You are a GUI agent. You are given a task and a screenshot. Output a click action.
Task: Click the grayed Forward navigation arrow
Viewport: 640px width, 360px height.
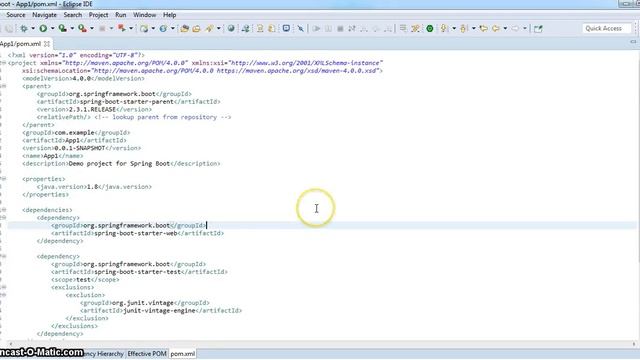click(x=515, y=29)
